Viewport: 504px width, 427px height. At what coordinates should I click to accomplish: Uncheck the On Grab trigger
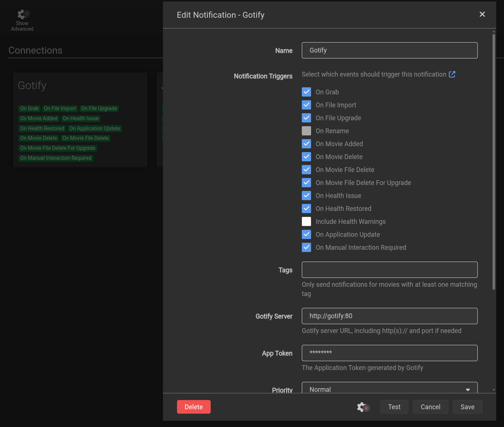(306, 92)
